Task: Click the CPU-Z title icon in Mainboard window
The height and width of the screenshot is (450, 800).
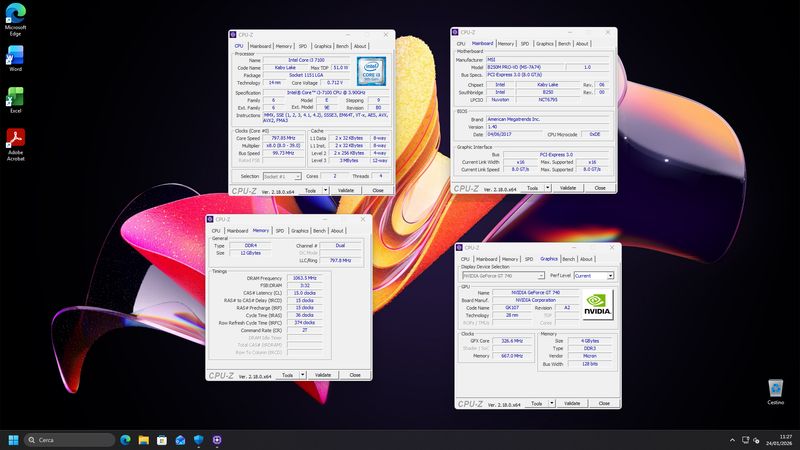Action: (x=455, y=32)
